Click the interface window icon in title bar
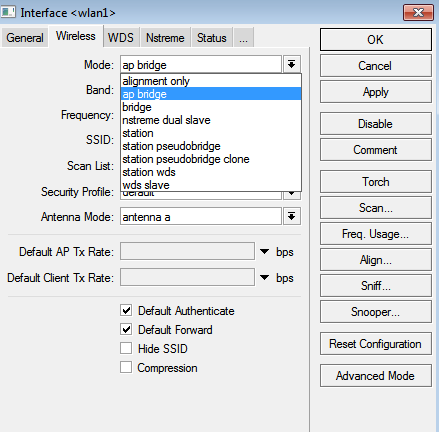 click(8, 12)
